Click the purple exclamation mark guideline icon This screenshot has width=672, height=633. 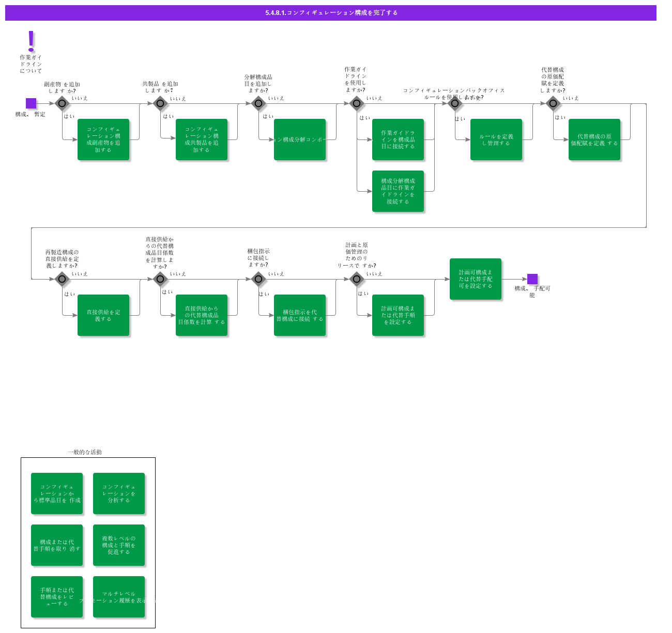[x=31, y=41]
